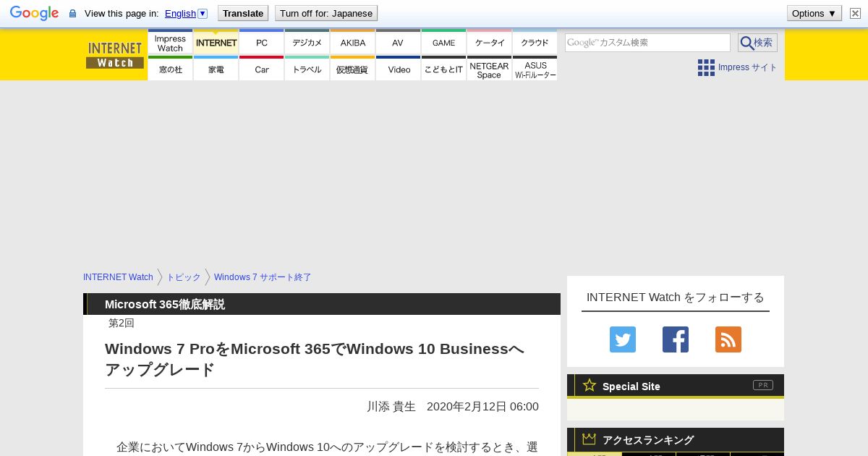Click the PR badge in Special Site
The height and width of the screenshot is (456, 868).
[763, 385]
